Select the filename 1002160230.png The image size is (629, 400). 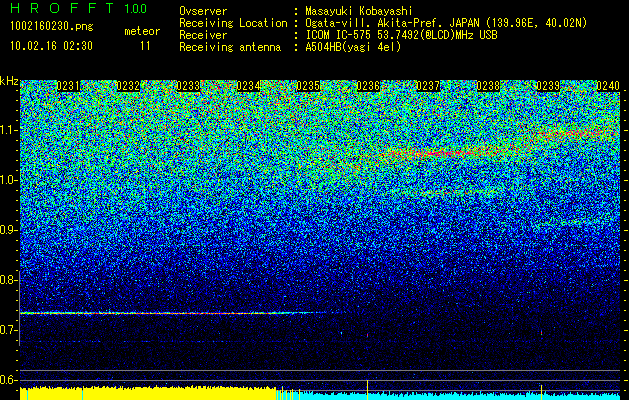(x=52, y=26)
